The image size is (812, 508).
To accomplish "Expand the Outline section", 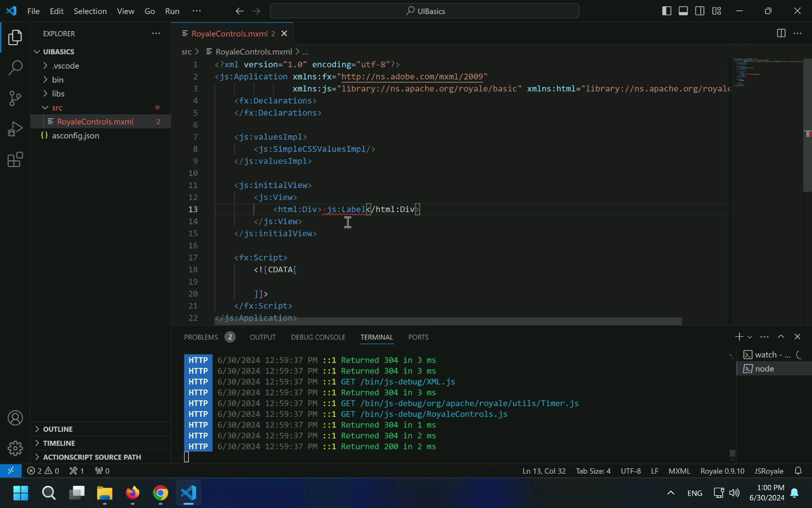I will [101, 429].
